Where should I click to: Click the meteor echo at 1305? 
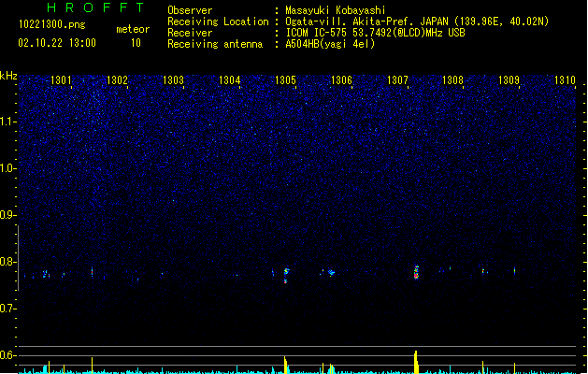point(286,275)
